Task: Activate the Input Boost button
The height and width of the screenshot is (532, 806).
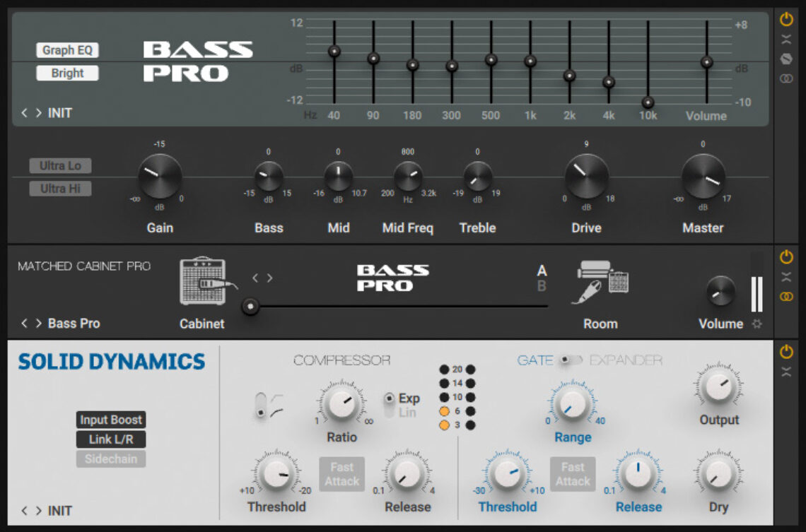Action: pos(110,419)
